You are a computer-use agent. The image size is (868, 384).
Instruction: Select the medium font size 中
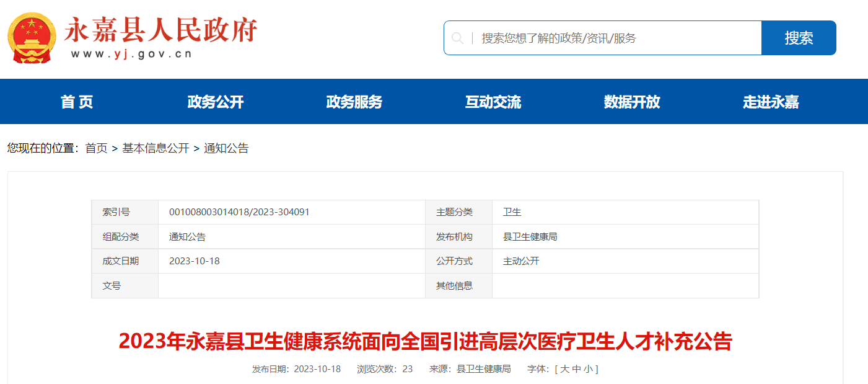click(576, 369)
